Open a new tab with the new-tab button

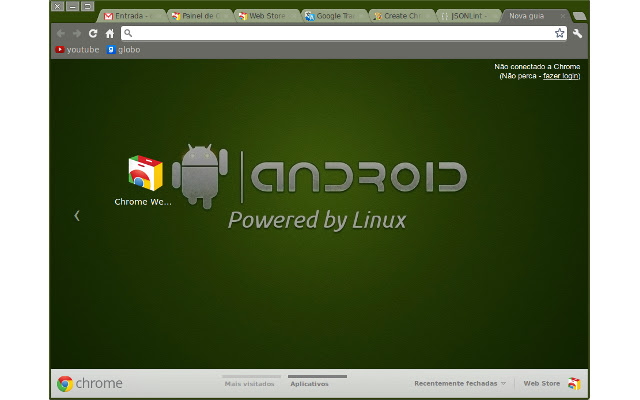click(579, 16)
